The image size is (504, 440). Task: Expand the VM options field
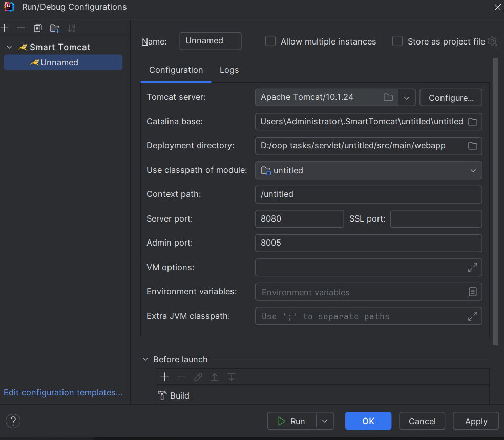pos(472,267)
